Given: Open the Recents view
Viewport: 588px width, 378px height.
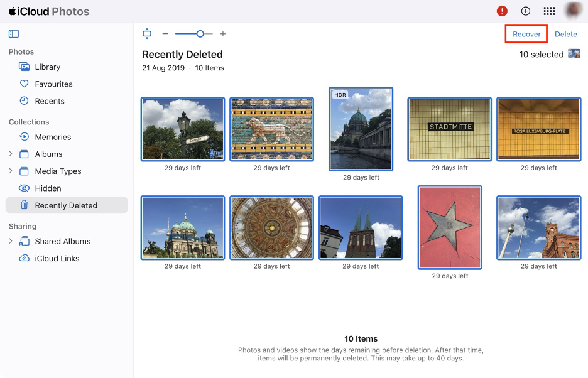Looking at the screenshot, I should click(50, 100).
